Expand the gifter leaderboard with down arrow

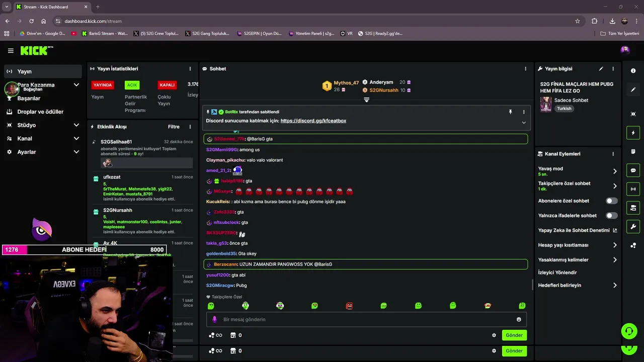(x=366, y=100)
